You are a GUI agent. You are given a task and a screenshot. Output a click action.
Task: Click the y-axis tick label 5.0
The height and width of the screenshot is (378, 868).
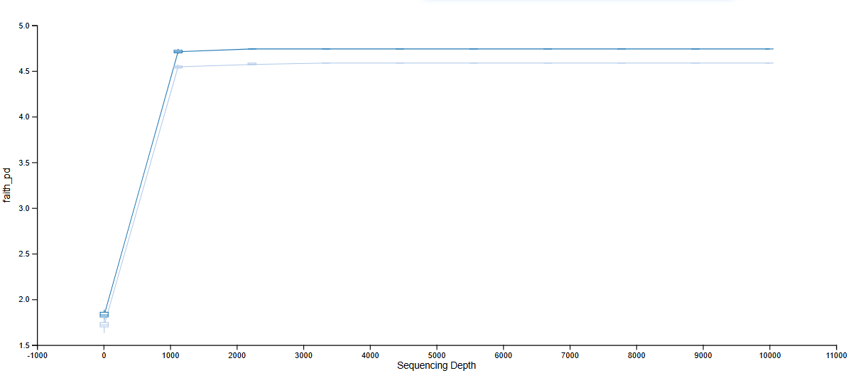click(24, 26)
